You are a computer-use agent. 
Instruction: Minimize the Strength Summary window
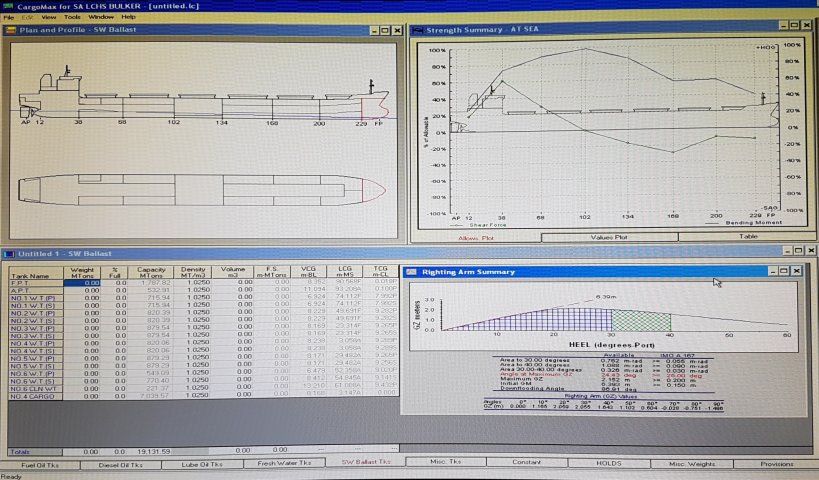coord(784,25)
